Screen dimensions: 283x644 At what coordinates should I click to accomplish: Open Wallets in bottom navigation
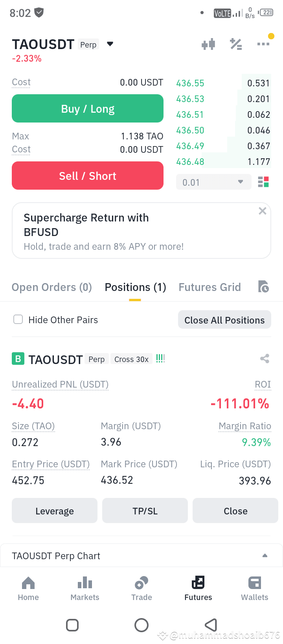pos(255,588)
